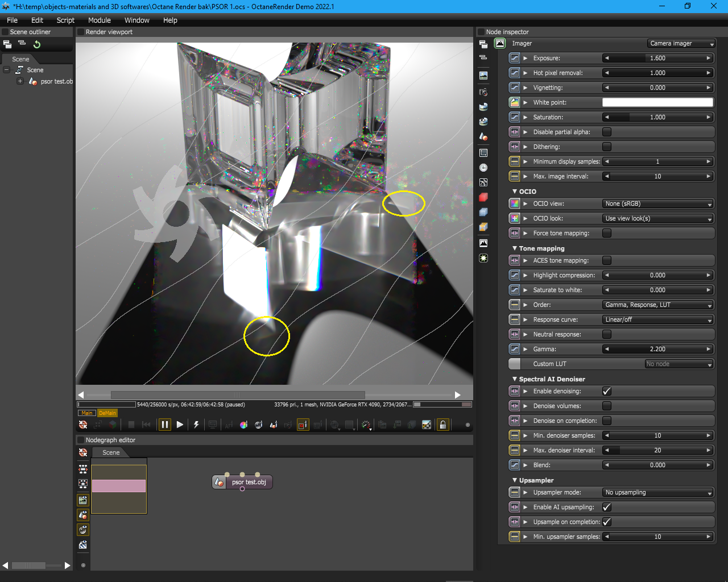Select the psor test.obj node in nodegraph

pyautogui.click(x=242, y=482)
